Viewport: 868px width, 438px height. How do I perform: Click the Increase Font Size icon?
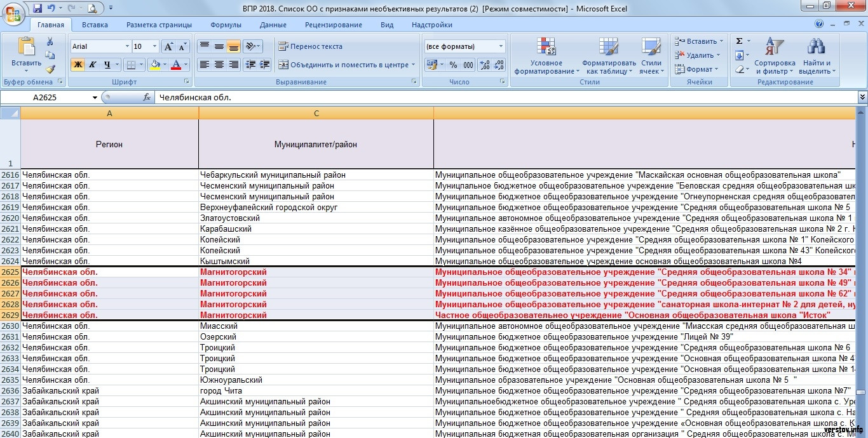[x=168, y=46]
